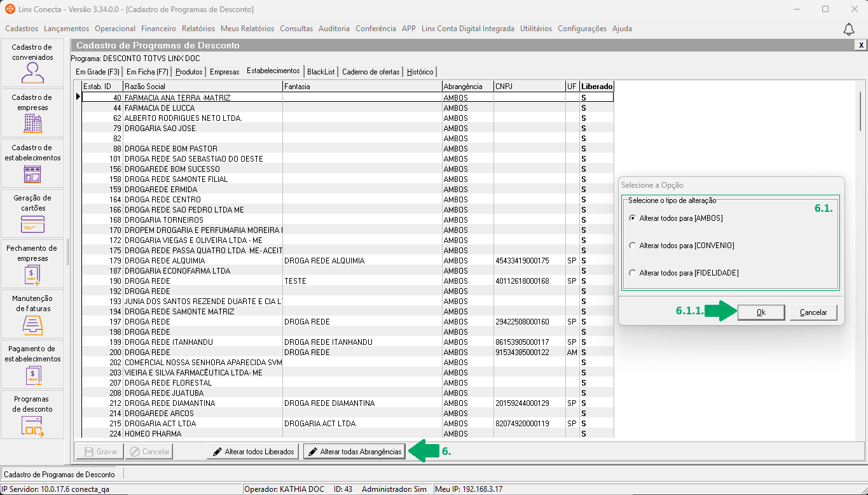Open Cadastro de empresas sidebar icon

coord(32,113)
